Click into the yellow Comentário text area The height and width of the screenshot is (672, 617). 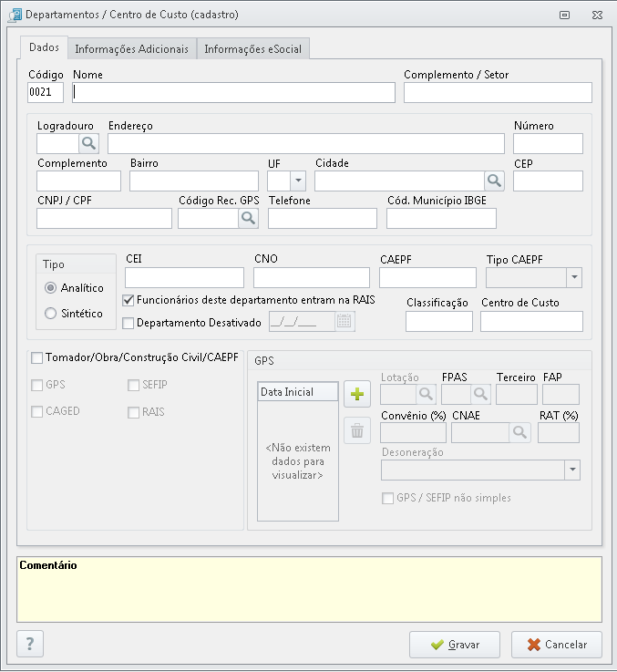(309, 593)
